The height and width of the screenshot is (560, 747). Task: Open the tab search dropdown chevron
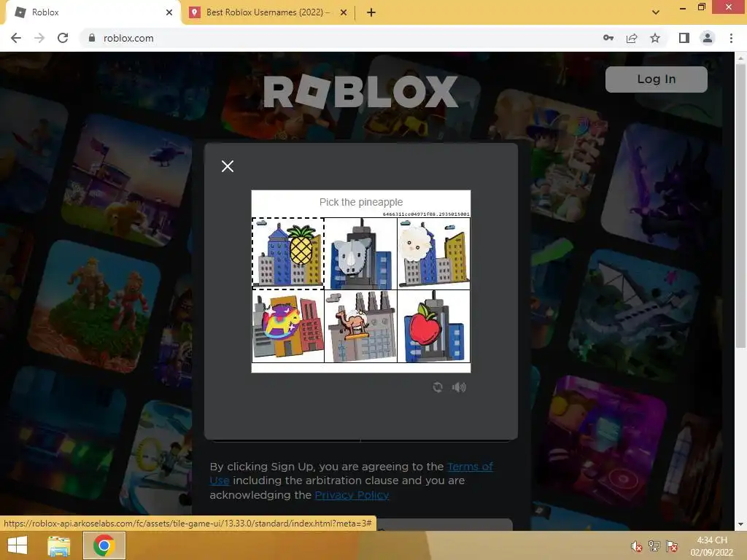click(x=656, y=12)
